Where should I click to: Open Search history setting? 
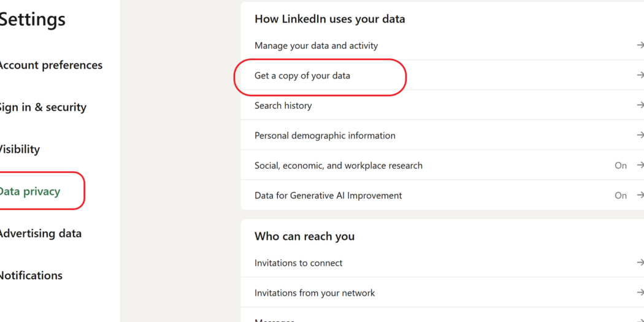(283, 105)
